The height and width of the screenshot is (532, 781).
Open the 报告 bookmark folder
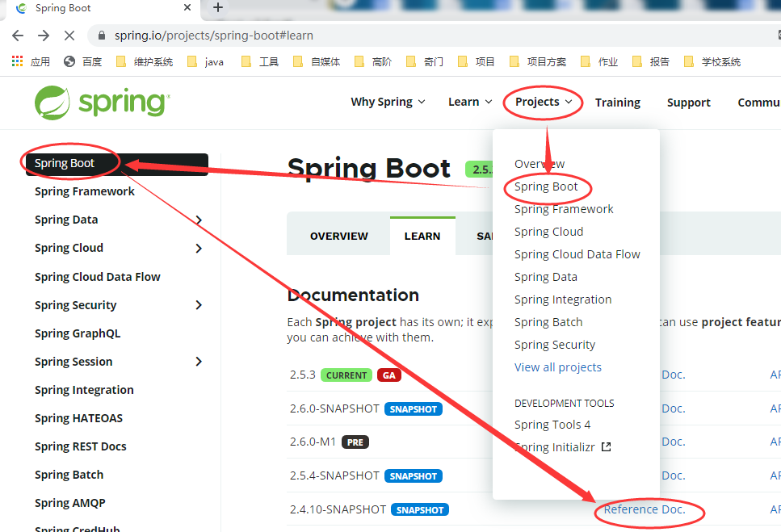pyautogui.click(x=651, y=61)
